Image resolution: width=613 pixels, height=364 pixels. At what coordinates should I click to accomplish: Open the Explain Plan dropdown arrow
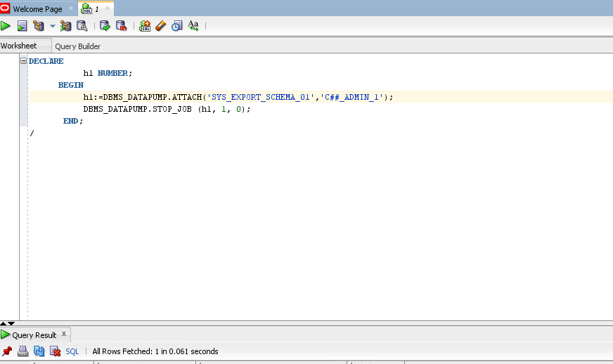pos(53,26)
